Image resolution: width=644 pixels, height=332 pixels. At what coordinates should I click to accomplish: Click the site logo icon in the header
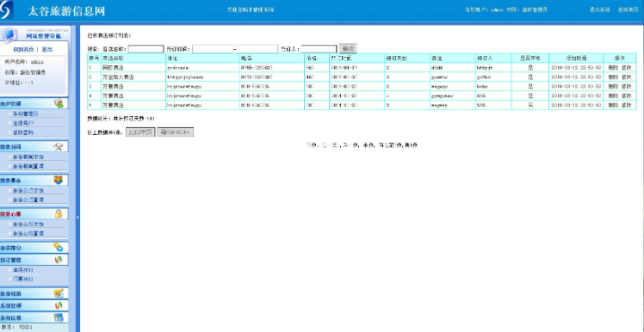tap(7, 9)
